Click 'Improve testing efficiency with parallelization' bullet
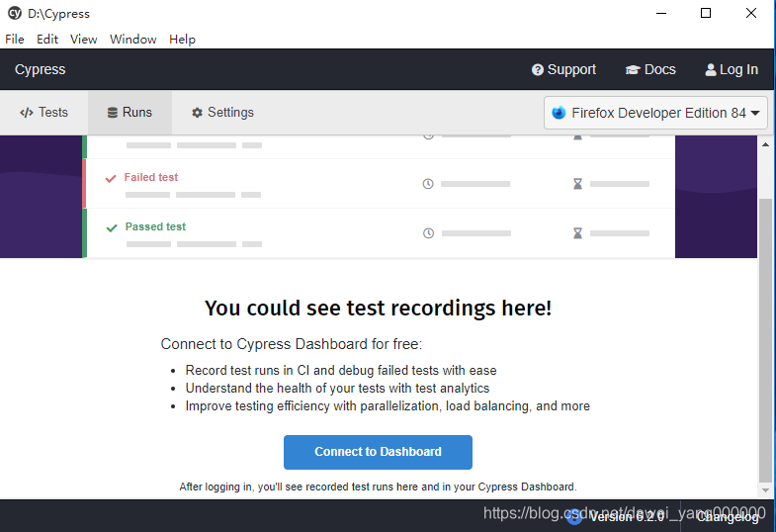776x532 pixels. pos(388,405)
